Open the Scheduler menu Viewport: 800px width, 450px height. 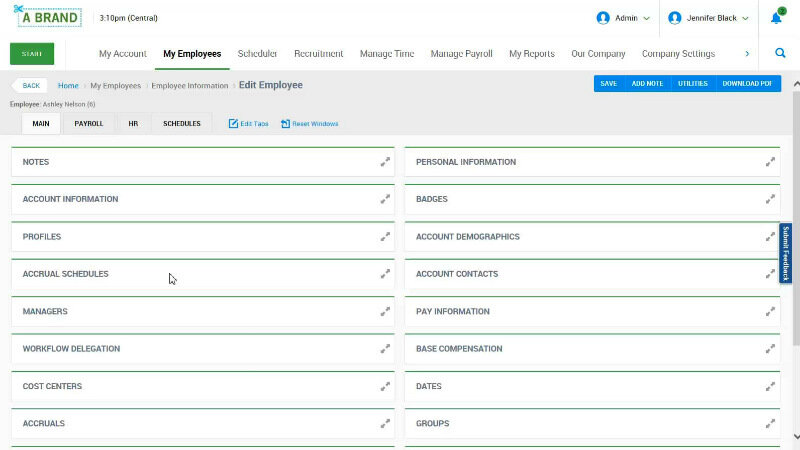[257, 54]
